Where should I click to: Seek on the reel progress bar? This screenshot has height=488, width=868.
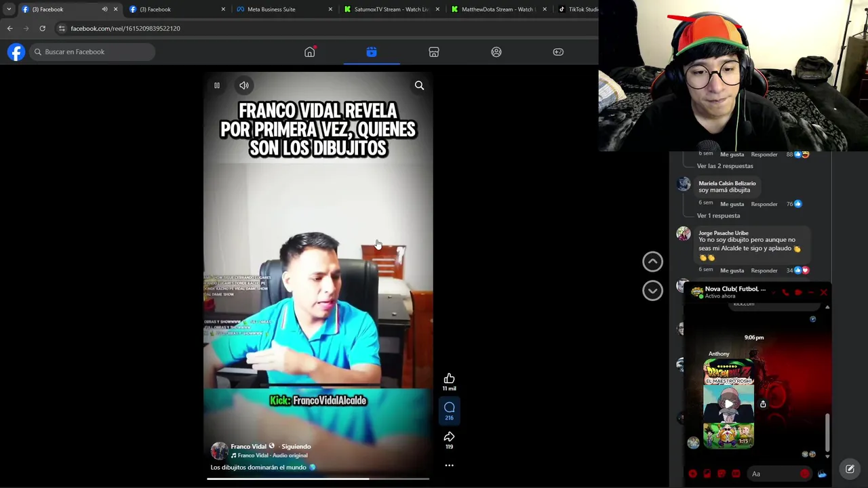pyautogui.click(x=318, y=479)
